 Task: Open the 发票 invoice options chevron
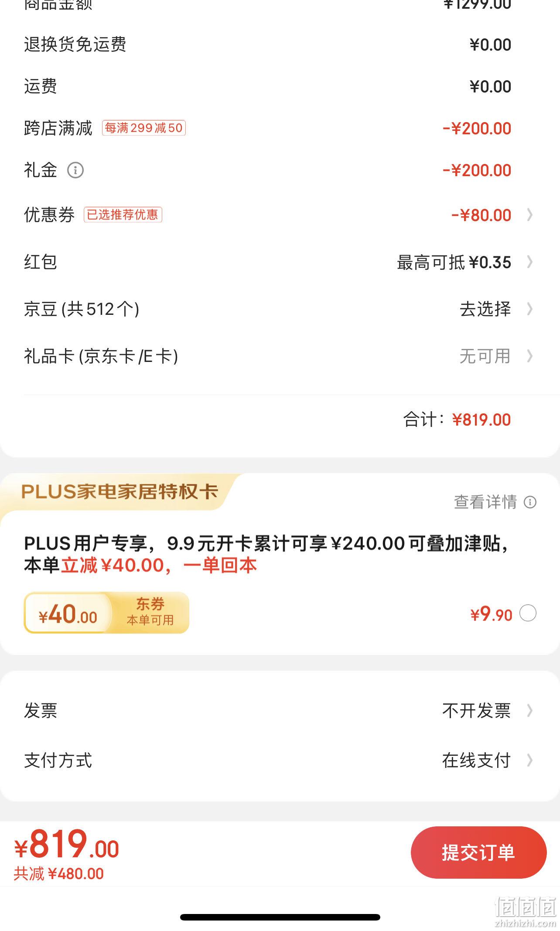coord(529,710)
